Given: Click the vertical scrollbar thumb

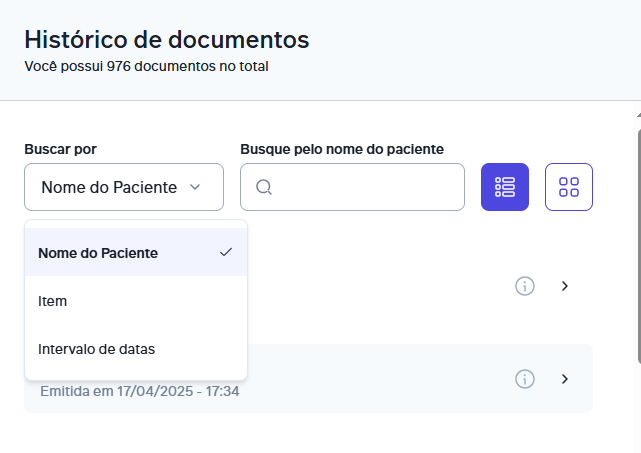Looking at the screenshot, I should tap(639, 245).
